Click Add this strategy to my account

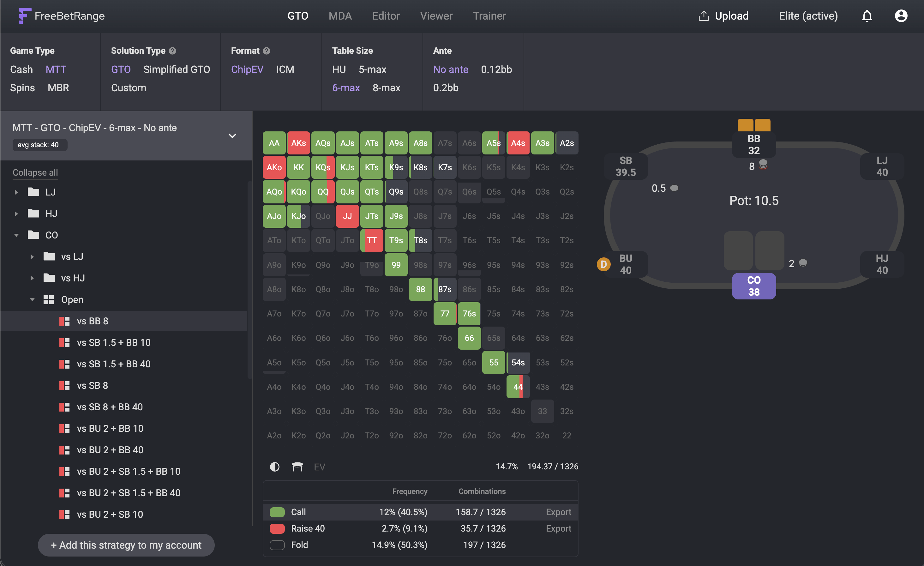click(126, 545)
